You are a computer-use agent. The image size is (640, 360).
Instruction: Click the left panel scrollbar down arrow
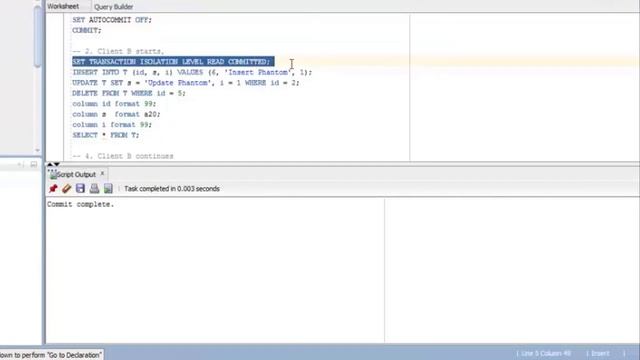(38, 151)
